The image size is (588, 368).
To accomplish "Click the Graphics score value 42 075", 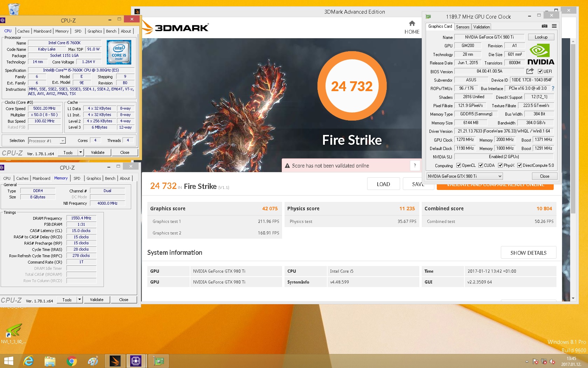I will (270, 209).
